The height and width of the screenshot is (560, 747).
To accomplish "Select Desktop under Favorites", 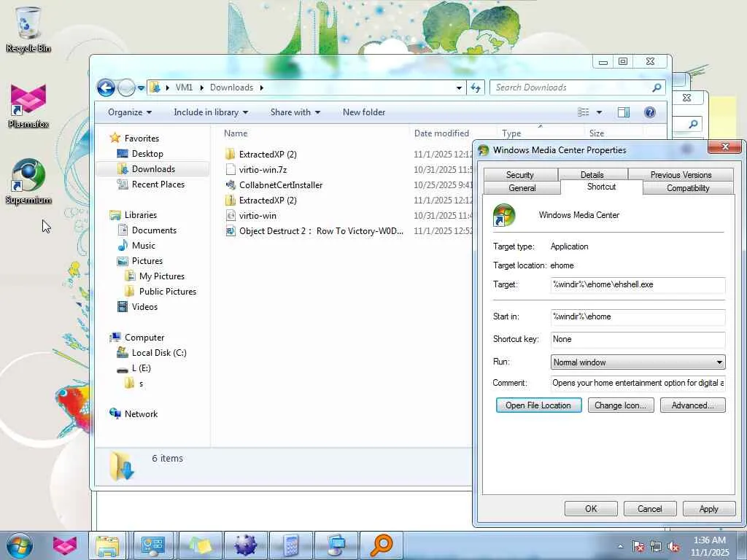I will click(x=147, y=154).
